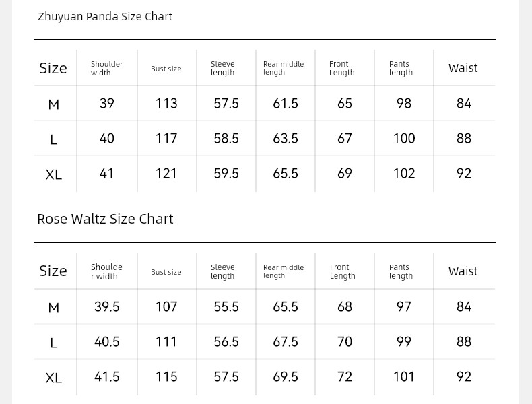The height and width of the screenshot is (404, 532).
Task: Click the 70 front length in Rose Waltz L
Action: [344, 341]
